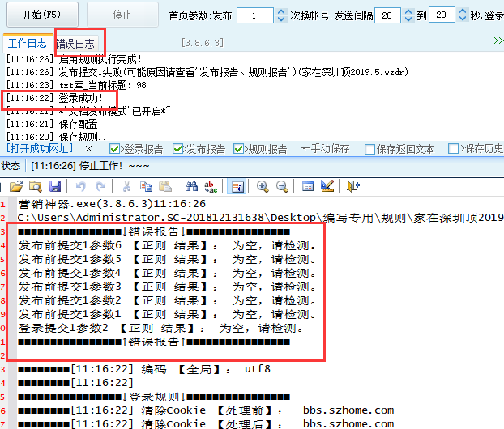Decrease the second interval value after 到
The image size is (504, 429).
463,19
